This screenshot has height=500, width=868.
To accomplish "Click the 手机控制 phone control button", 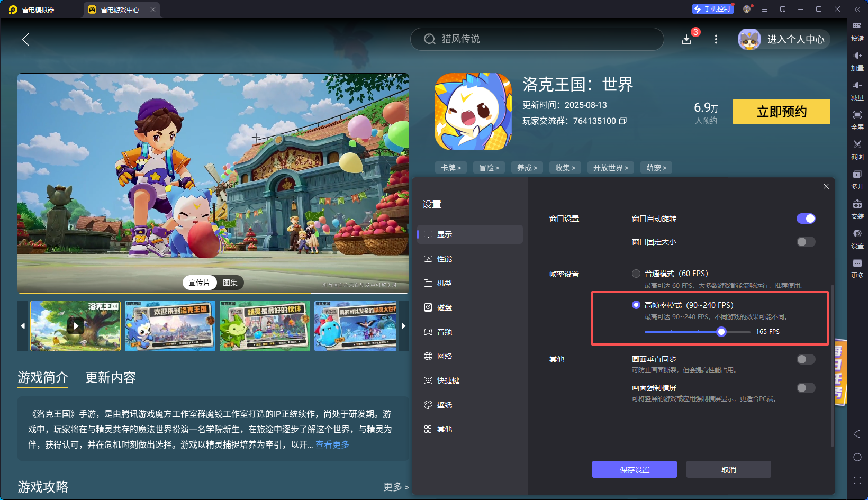I will [712, 9].
